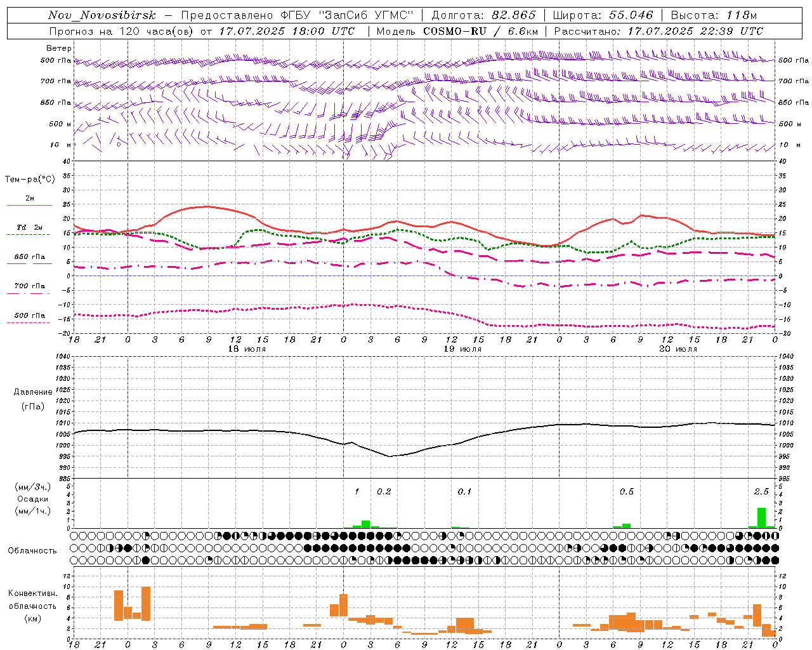The height and width of the screenshot is (650, 812).
Task: Click the 'Осадки' precipitation label
Action: coord(32,499)
